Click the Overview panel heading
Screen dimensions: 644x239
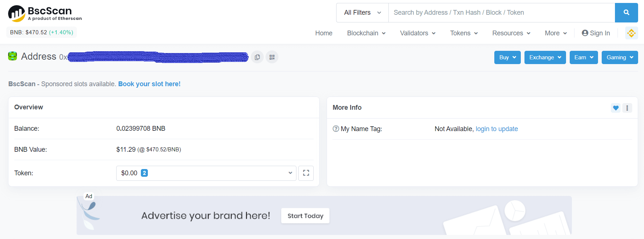[29, 107]
